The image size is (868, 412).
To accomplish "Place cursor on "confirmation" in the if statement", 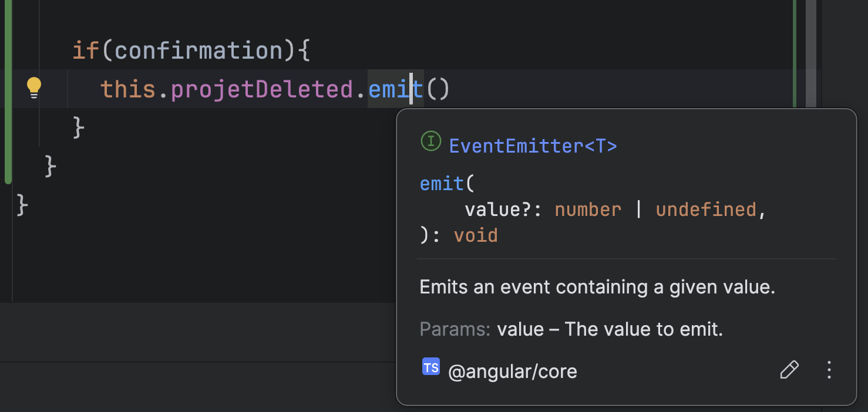I will click(x=199, y=51).
